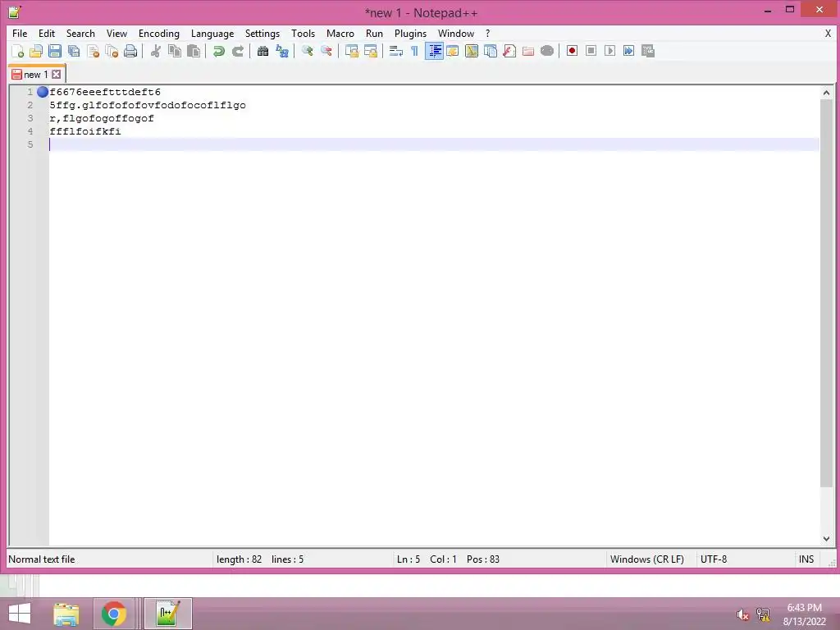Open the Document List panel icon
The width and height of the screenshot is (840, 630).
click(491, 51)
